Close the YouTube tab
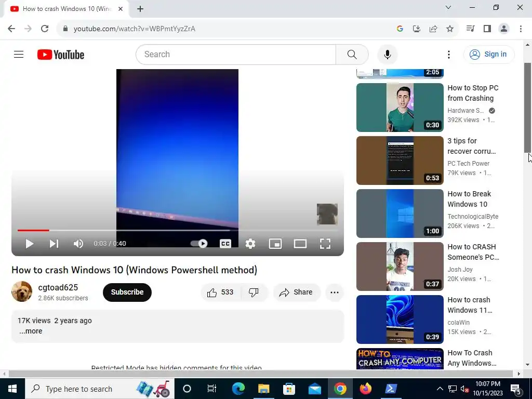 click(x=121, y=9)
